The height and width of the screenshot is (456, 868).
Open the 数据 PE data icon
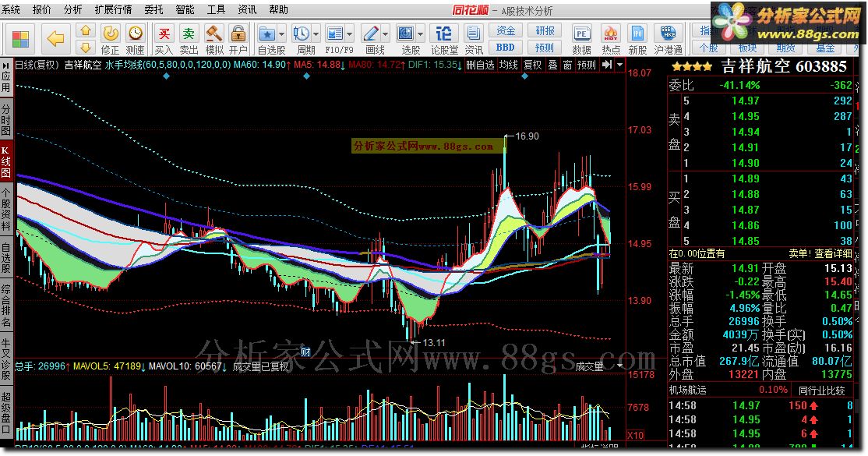click(581, 34)
